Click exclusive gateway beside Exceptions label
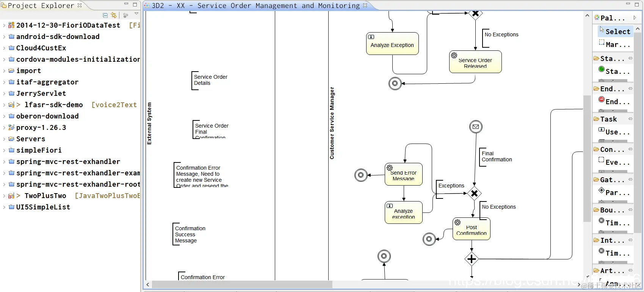The image size is (644, 292). (x=474, y=194)
